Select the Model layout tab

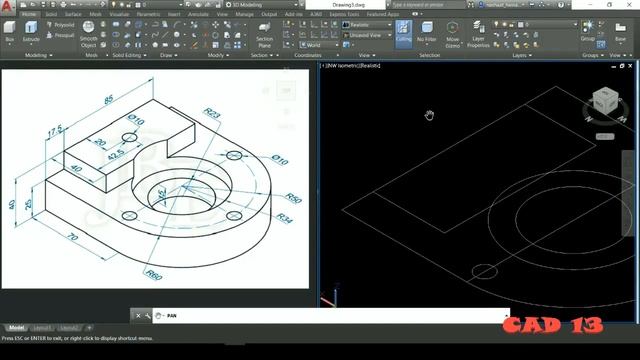(x=16, y=328)
